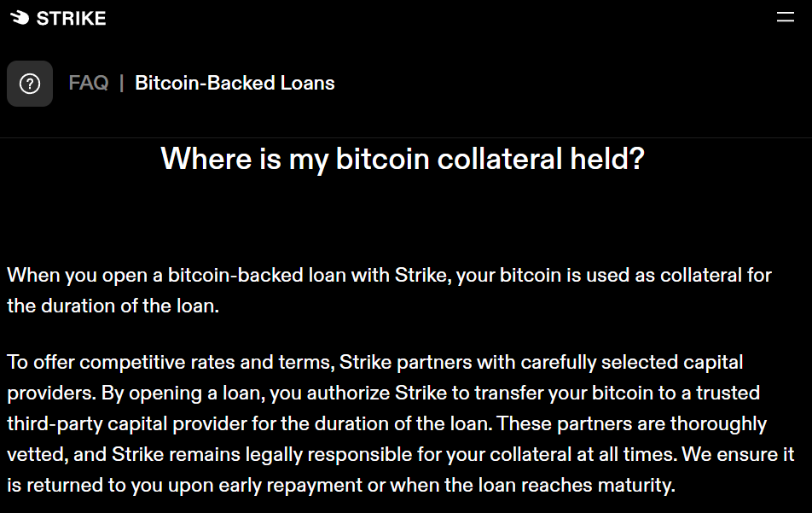
Task: Click the words 'We ensure it'
Action: click(738, 454)
